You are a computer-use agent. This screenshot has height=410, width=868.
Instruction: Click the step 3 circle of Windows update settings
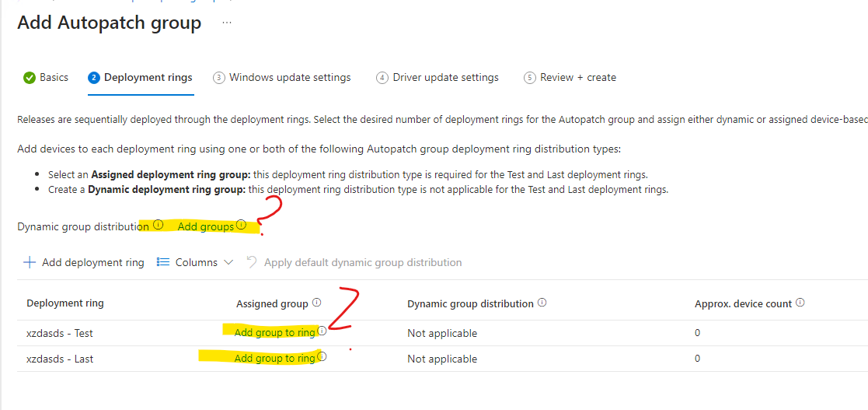click(218, 78)
